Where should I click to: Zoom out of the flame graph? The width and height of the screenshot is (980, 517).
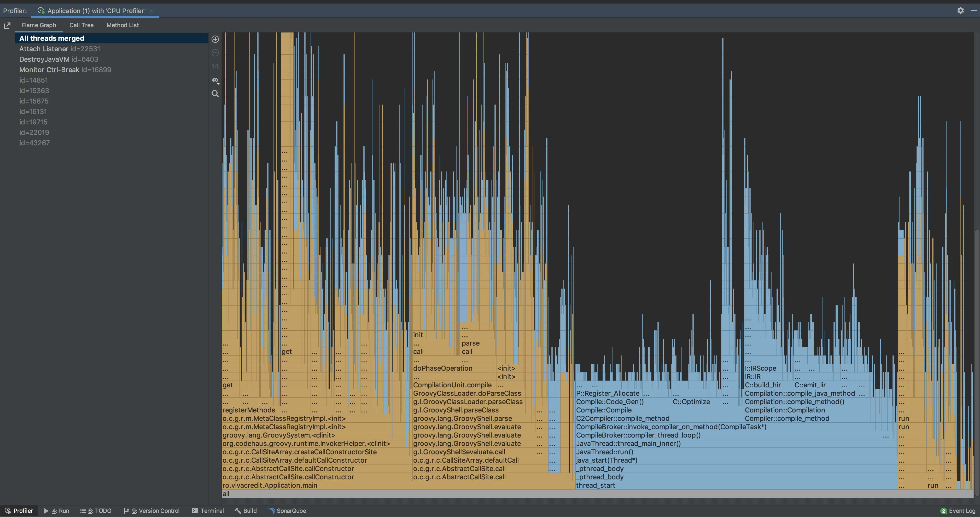pyautogui.click(x=215, y=53)
